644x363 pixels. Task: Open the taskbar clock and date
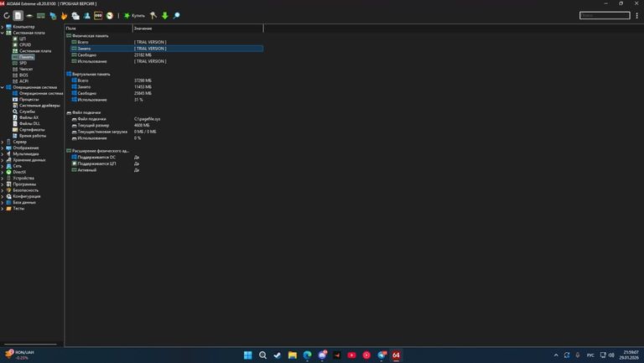(631, 355)
